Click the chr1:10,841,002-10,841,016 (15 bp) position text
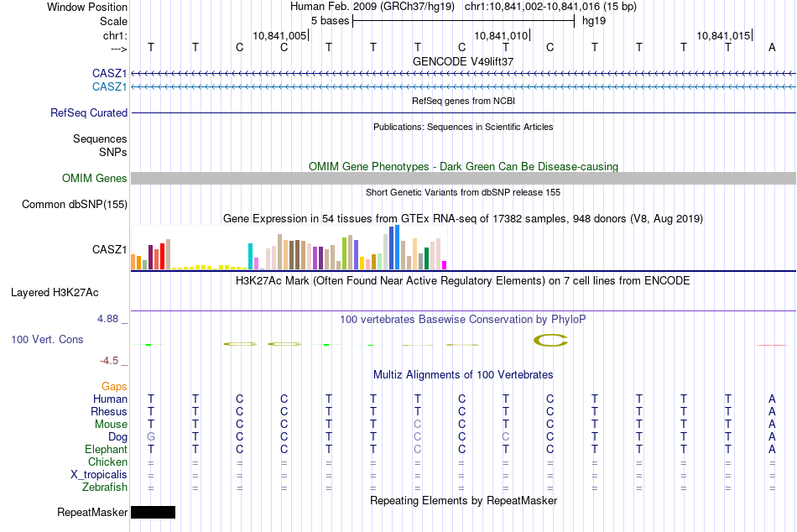 [x=550, y=7]
